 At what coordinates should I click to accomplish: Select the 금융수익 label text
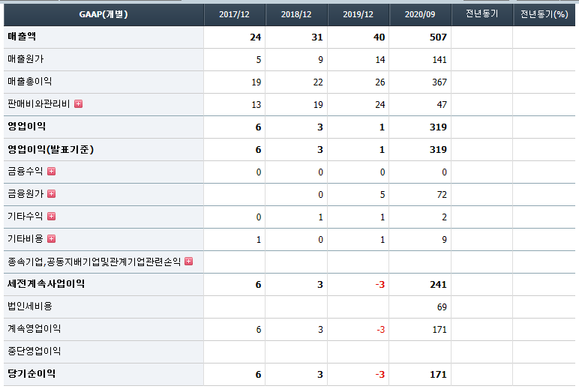(x=25, y=172)
